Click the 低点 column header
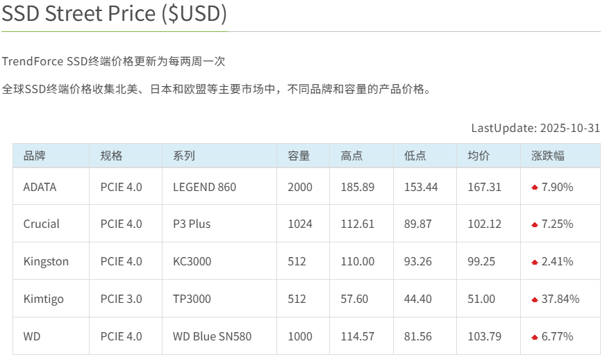 [x=415, y=156]
